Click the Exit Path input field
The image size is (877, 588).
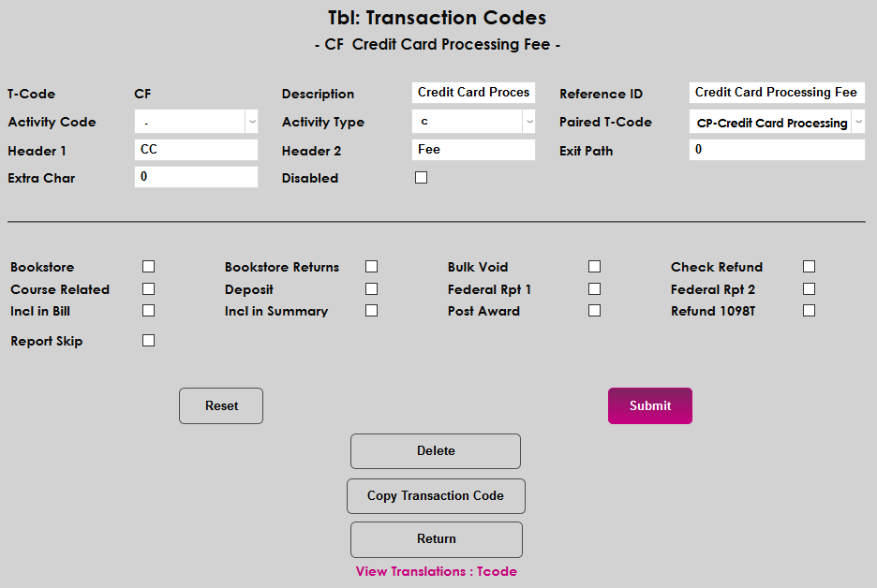(776, 149)
